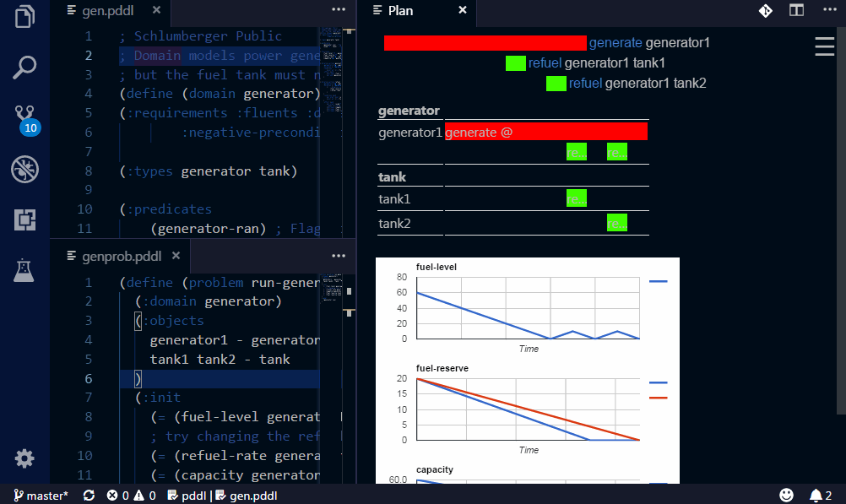The height and width of the screenshot is (504, 846).
Task: Click the green refuel block in tank1 row
Action: click(x=576, y=198)
